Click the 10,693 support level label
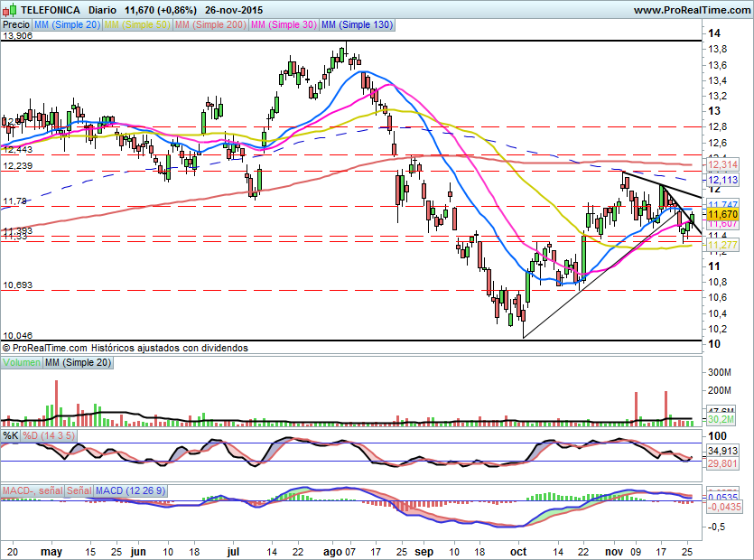Viewport: 754px width, 560px height. click(18, 285)
